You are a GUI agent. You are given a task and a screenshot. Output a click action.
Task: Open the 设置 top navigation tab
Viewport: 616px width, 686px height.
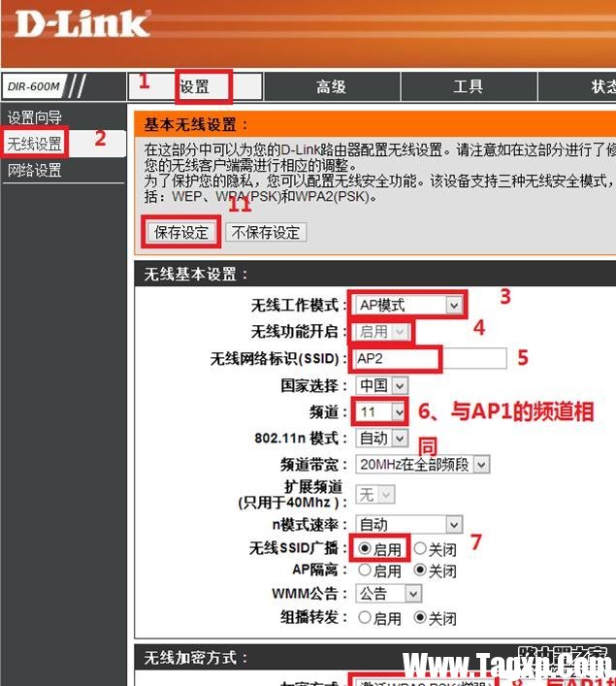(195, 86)
